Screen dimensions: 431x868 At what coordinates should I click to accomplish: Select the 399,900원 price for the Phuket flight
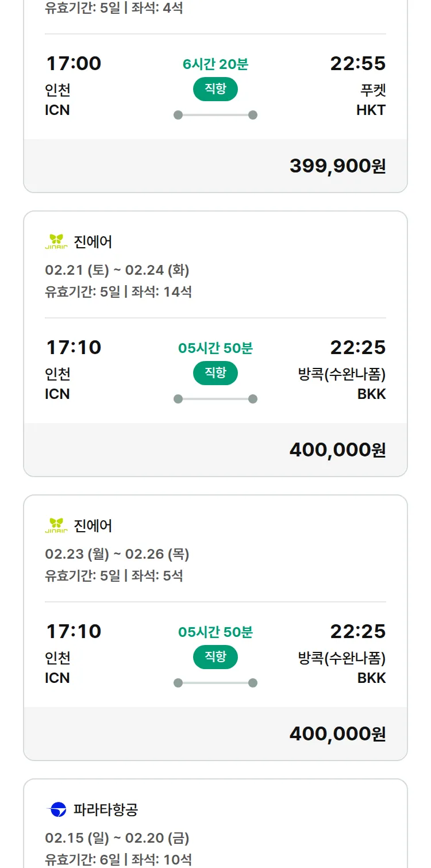coord(337,166)
